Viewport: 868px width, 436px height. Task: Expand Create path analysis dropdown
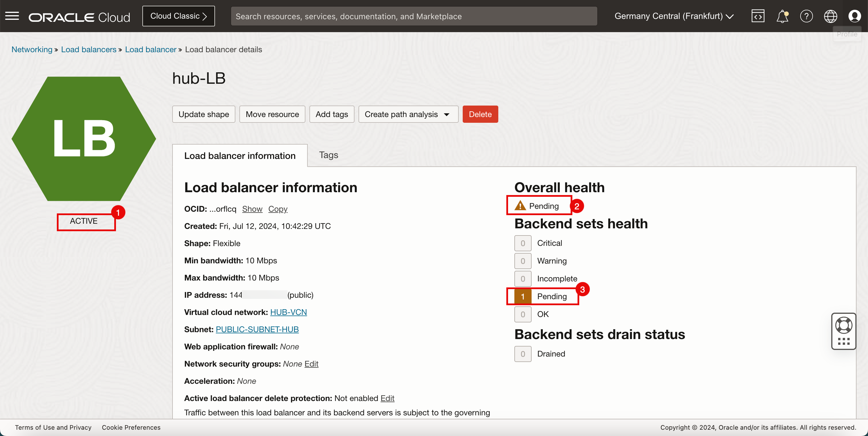(408, 114)
